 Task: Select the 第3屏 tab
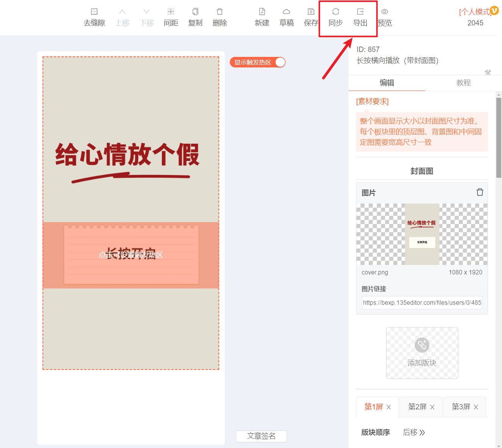click(x=461, y=407)
